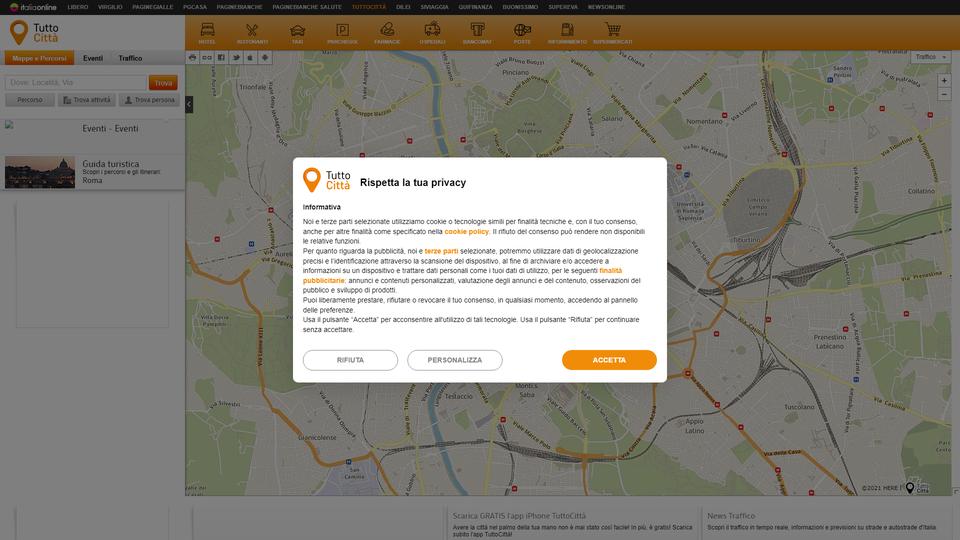Click the Ospedali ambulance icon

pyautogui.click(x=432, y=32)
